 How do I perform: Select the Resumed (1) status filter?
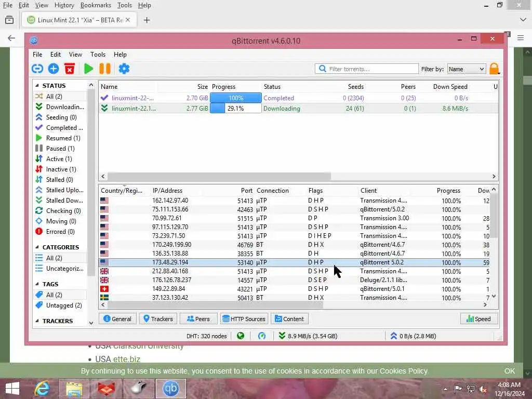coord(60,138)
